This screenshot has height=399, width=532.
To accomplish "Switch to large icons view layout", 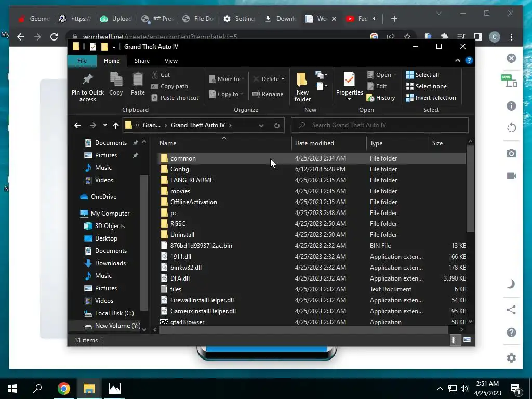I will tap(467, 340).
